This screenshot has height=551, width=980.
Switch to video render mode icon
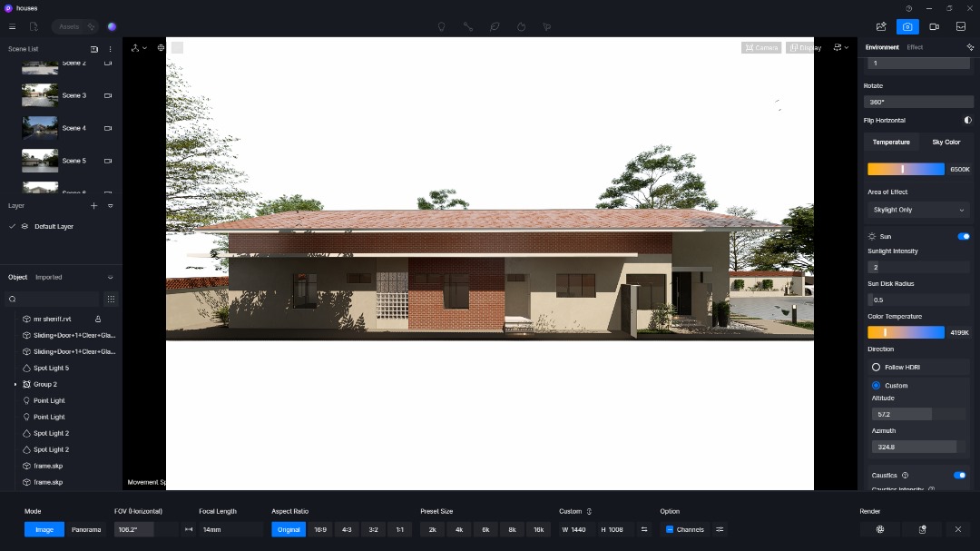[x=934, y=27]
